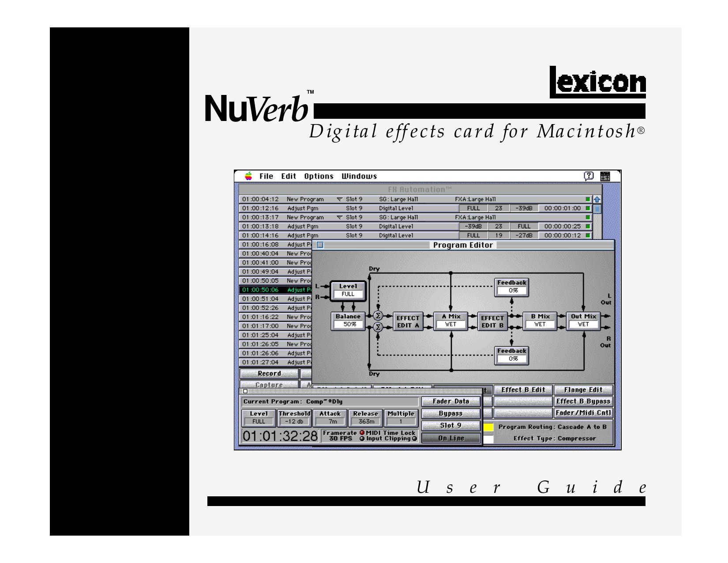Screen dimensions: 728x563
Task: Click the white swatch beside Effect Type
Action: 488,439
